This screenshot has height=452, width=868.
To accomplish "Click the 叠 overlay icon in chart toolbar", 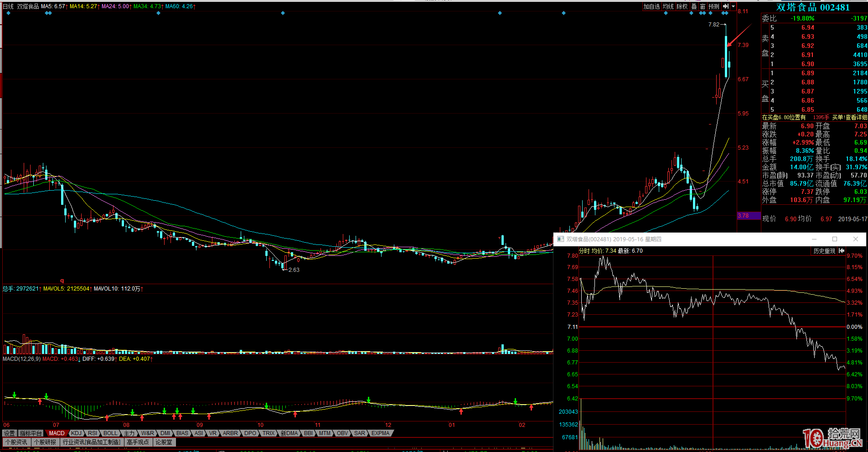I will pyautogui.click(x=694, y=6).
